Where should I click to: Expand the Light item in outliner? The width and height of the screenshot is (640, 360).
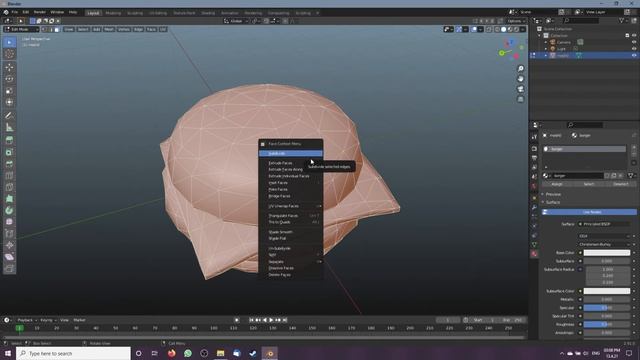point(546,49)
